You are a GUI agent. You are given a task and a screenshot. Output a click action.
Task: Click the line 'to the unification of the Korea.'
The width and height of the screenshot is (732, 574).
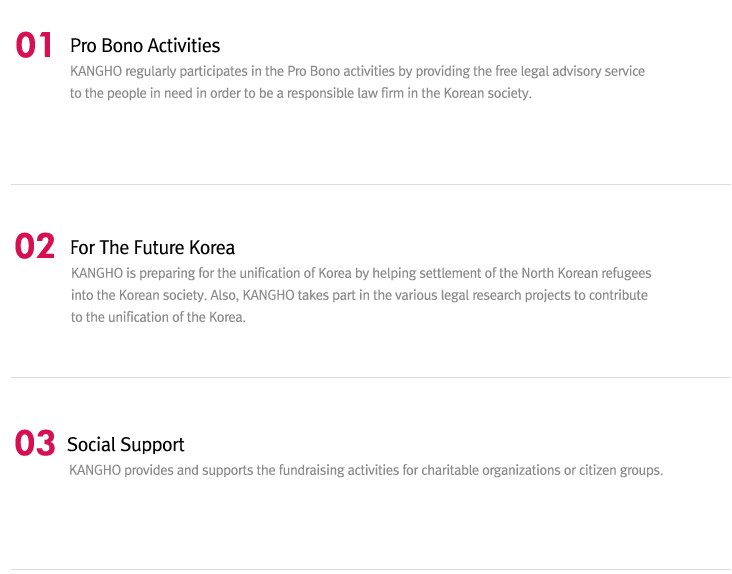pos(158,317)
